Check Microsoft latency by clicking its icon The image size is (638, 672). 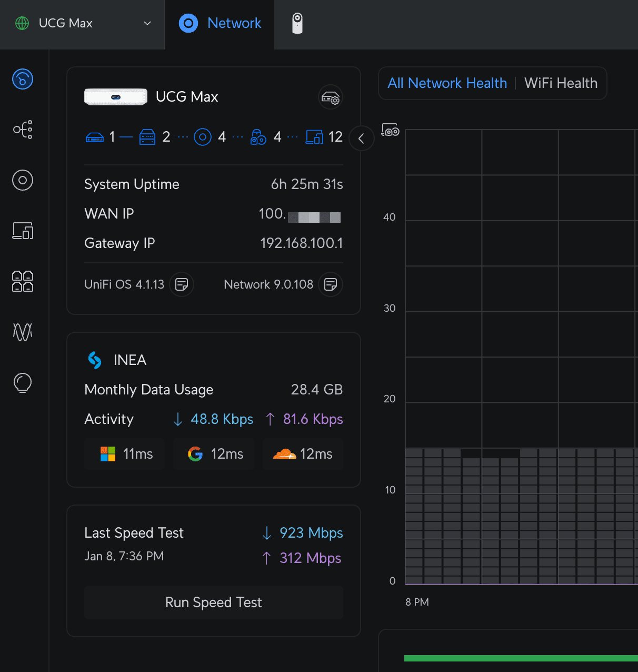pos(107,453)
